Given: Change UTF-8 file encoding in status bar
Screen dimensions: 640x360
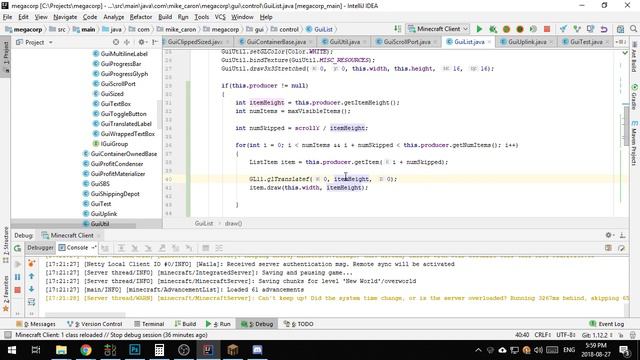Looking at the screenshot, I should coord(566,335).
